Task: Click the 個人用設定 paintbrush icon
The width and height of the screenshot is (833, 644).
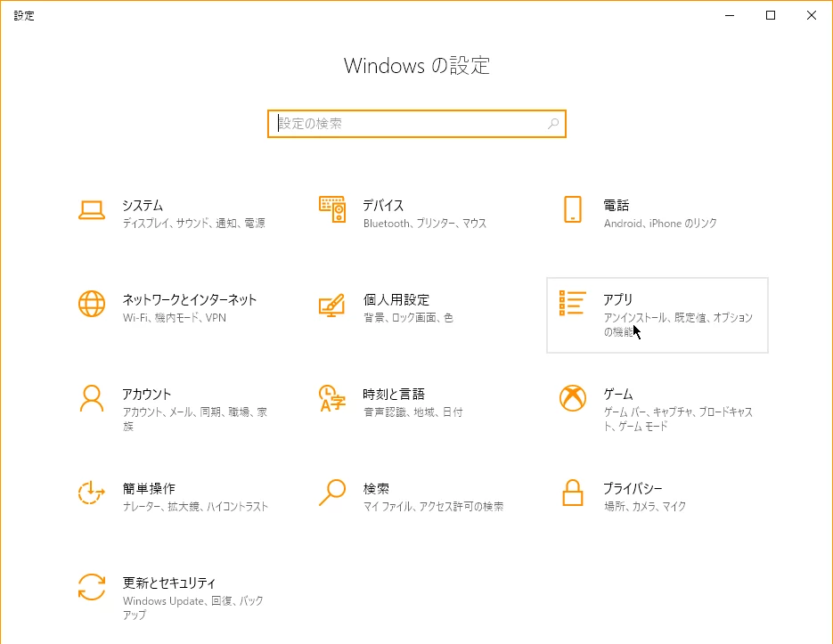Action: point(332,305)
